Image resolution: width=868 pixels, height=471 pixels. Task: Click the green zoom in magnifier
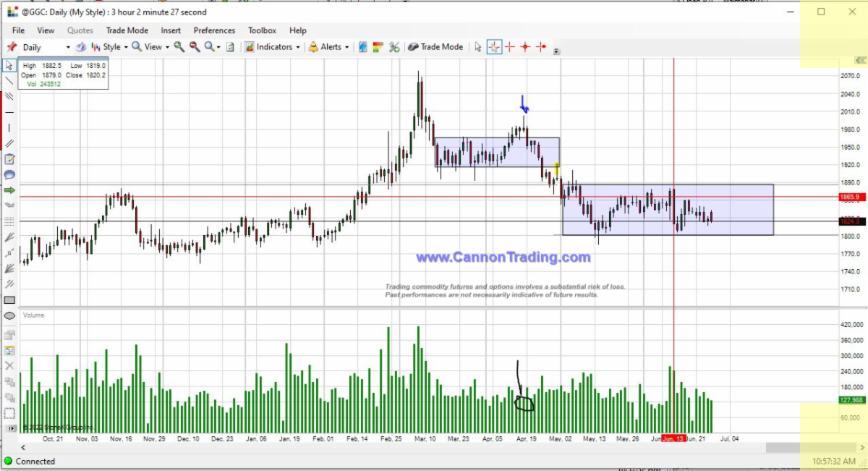179,47
